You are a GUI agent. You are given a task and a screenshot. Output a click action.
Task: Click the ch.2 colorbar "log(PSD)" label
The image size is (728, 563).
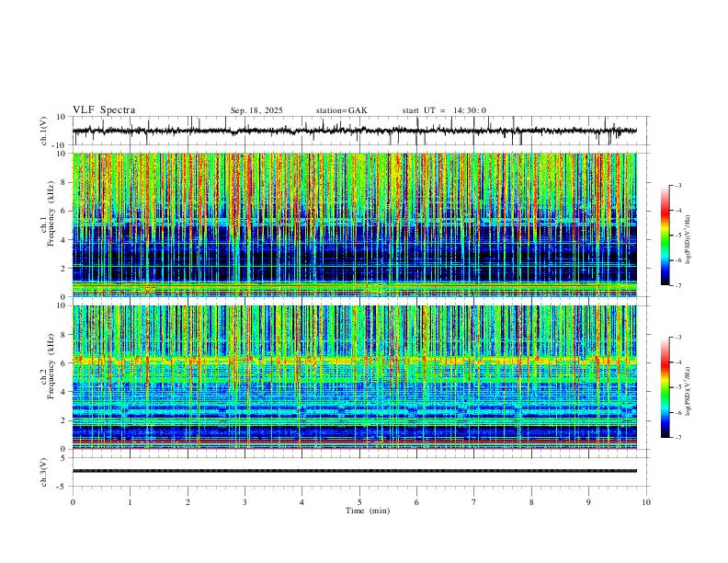pyautogui.click(x=688, y=391)
